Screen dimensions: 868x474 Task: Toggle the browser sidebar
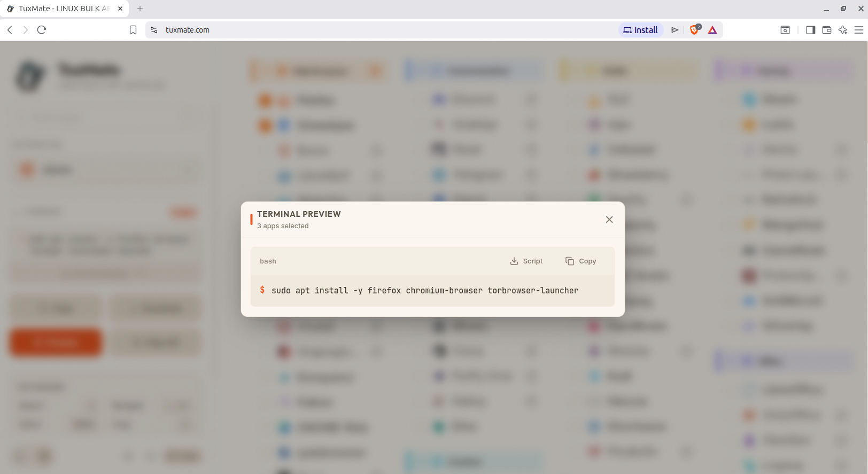(x=810, y=30)
